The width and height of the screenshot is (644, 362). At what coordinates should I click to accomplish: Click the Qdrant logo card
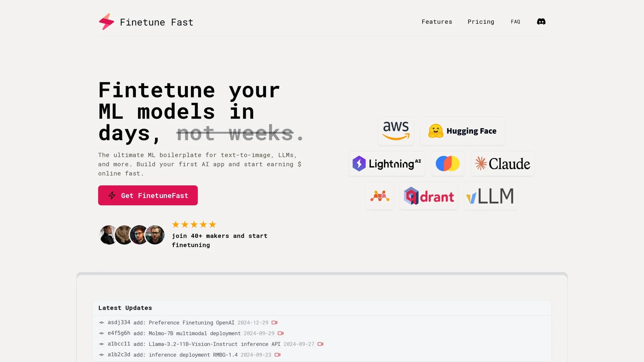pos(429,196)
